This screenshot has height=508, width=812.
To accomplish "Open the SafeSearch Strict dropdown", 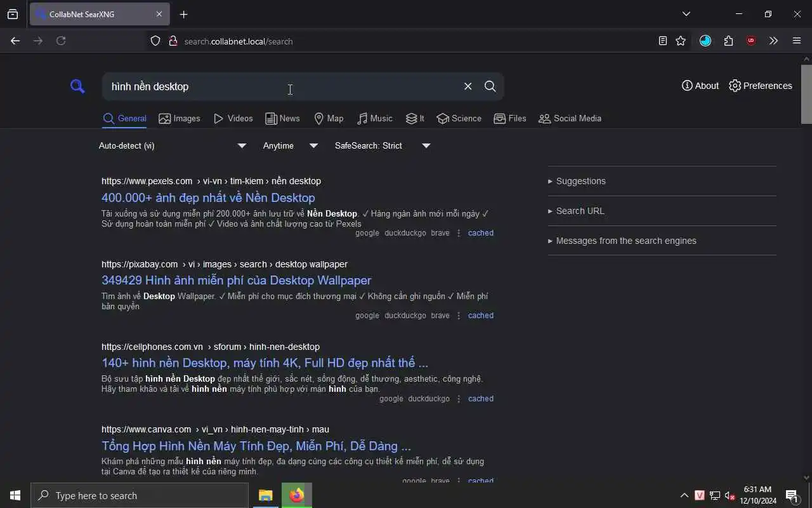I will point(383,145).
